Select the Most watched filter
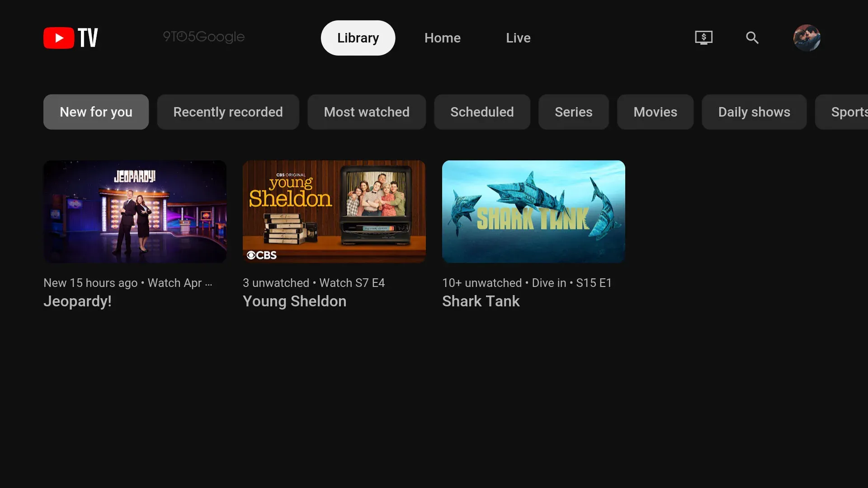The image size is (868, 488). tap(367, 112)
